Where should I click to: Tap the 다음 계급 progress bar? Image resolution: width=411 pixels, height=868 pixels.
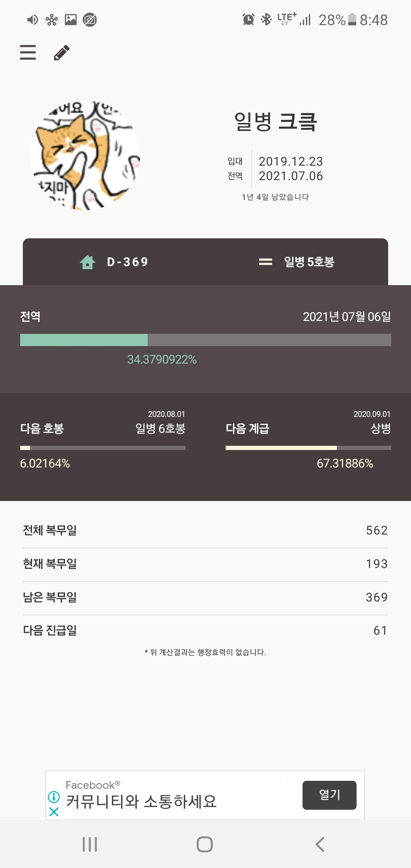(x=308, y=448)
